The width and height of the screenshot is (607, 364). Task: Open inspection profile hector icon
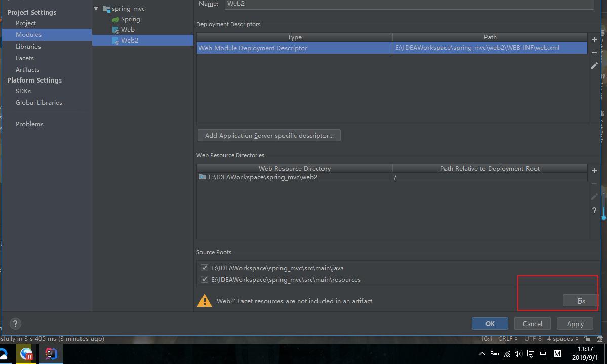(x=599, y=339)
